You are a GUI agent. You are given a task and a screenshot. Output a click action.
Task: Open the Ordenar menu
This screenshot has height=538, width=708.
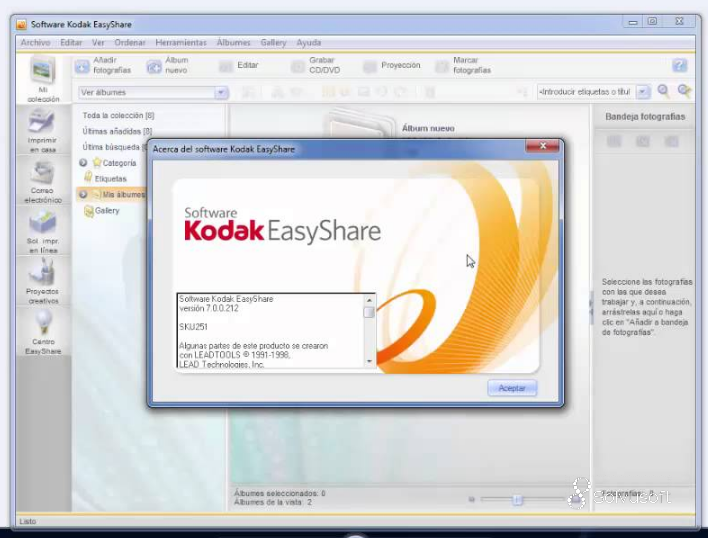(130, 42)
